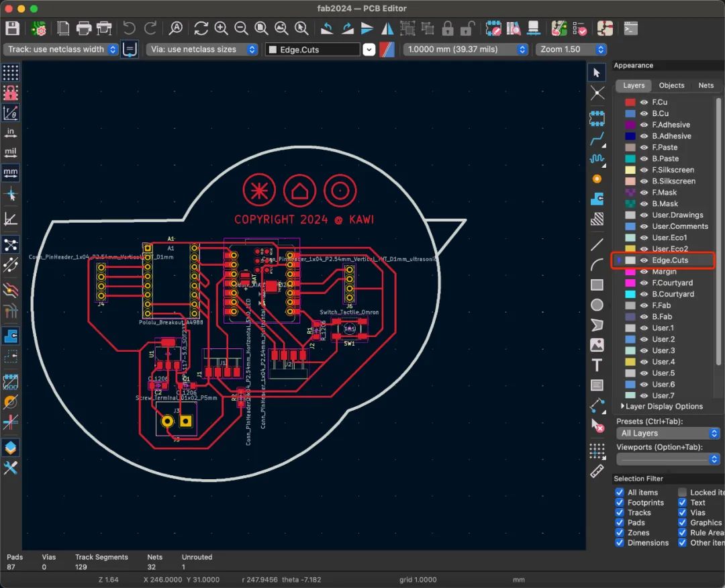The height and width of the screenshot is (588, 725).
Task: Expand Layer Display Options
Action: [x=662, y=406]
